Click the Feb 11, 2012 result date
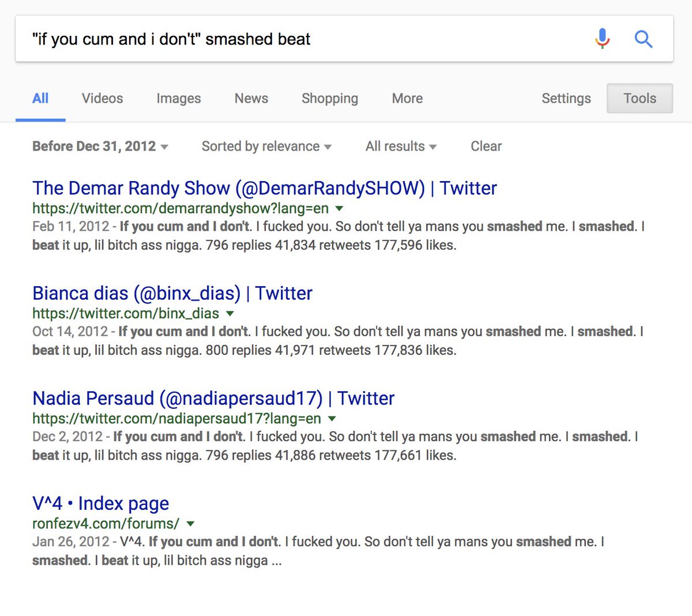692x616 pixels. point(70,227)
